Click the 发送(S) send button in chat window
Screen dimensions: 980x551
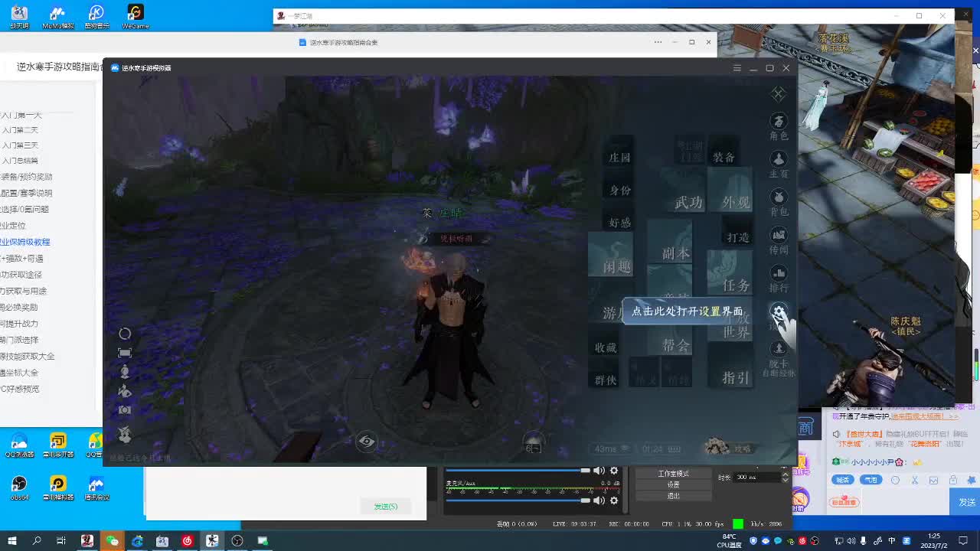click(x=385, y=507)
